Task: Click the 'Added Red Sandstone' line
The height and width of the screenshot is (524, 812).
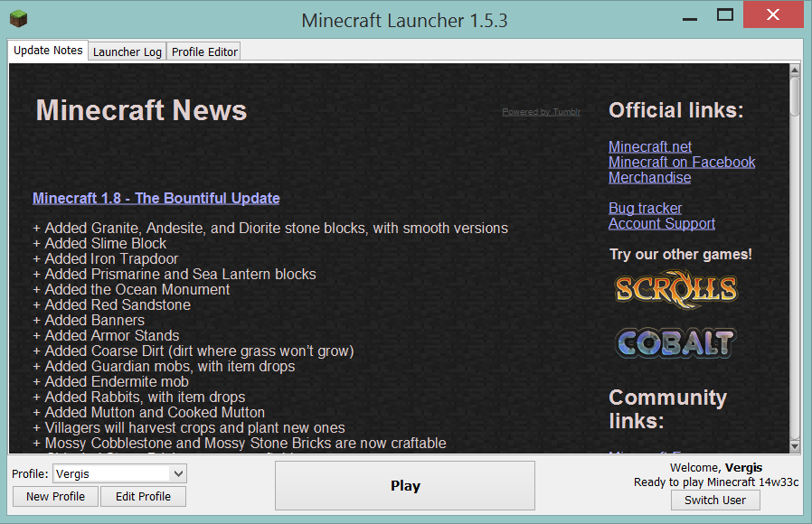Action: pyautogui.click(x=111, y=305)
